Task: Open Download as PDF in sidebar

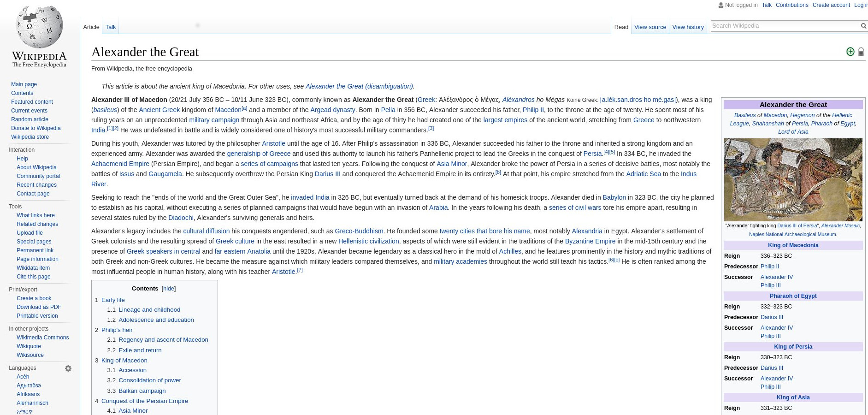Action: [x=39, y=307]
